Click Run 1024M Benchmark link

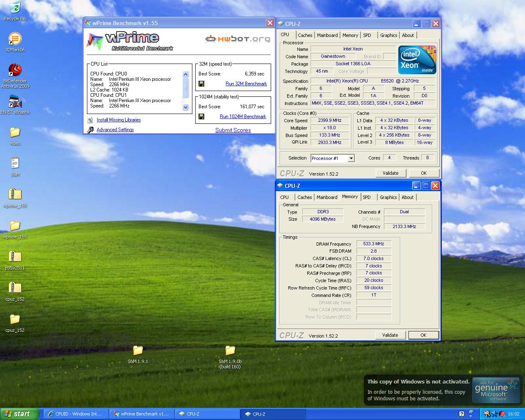(x=243, y=116)
